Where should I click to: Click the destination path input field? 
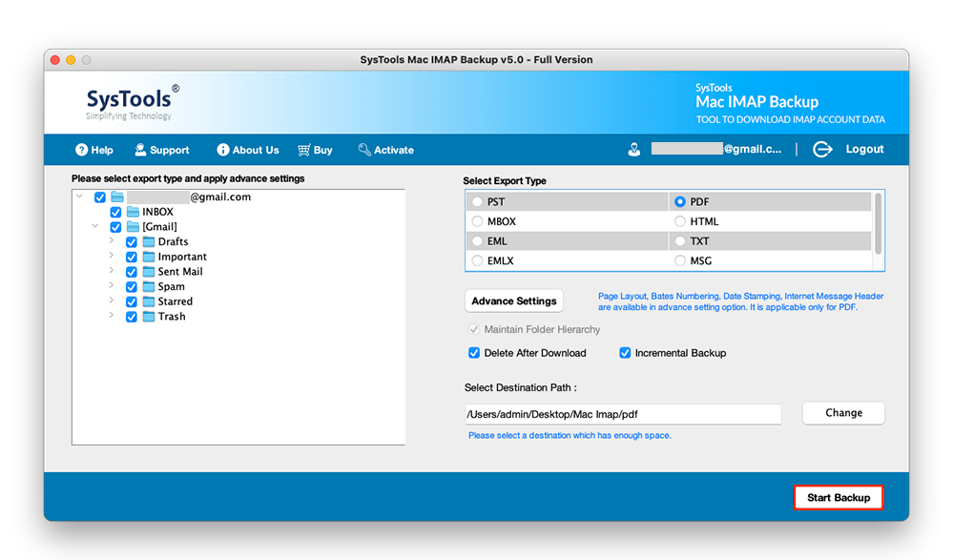623,414
